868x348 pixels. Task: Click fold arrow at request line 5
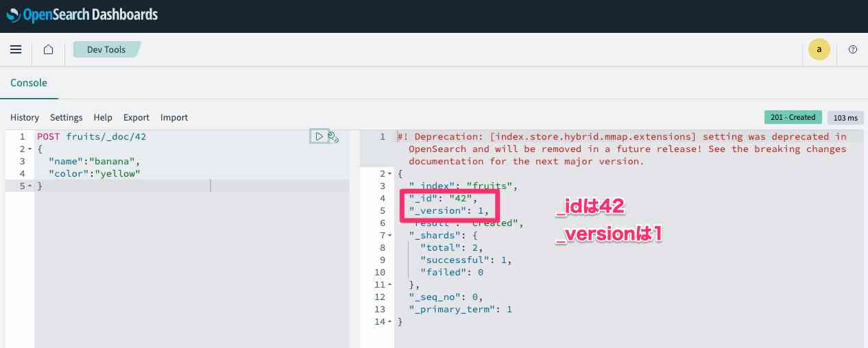point(31,186)
